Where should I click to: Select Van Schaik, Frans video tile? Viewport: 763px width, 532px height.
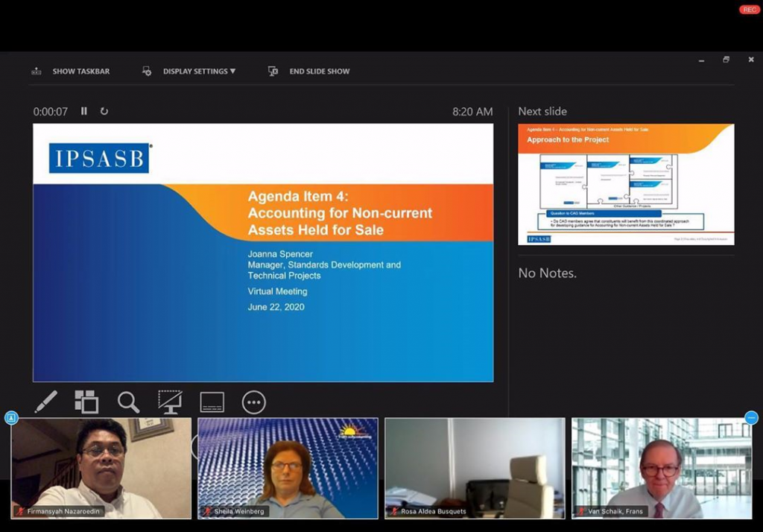coord(662,468)
